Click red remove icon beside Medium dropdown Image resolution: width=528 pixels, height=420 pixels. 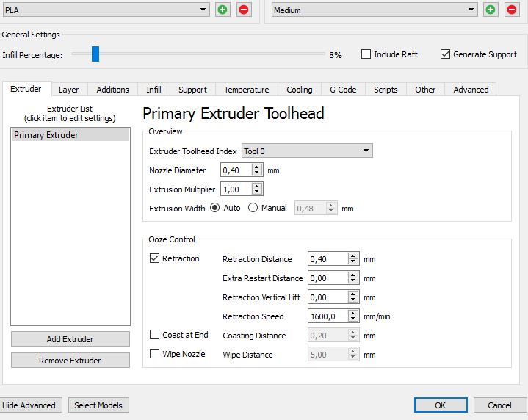coord(512,10)
